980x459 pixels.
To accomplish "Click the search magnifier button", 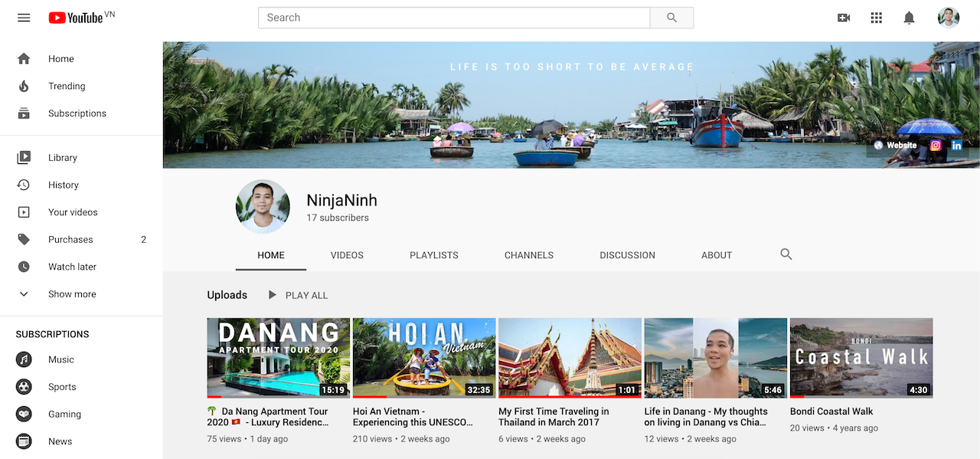I will [x=671, y=18].
